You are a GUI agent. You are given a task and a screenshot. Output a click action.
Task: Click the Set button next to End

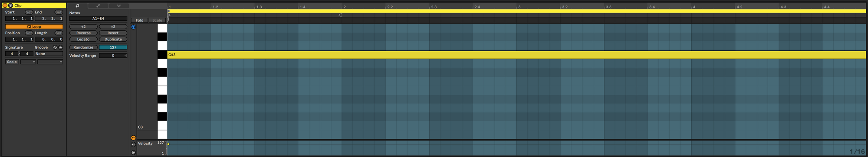[59, 12]
